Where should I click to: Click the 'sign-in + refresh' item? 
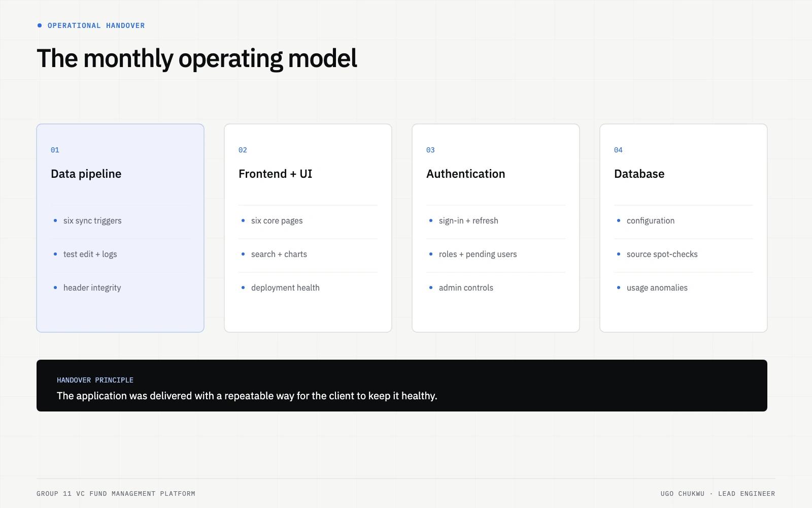(x=468, y=220)
